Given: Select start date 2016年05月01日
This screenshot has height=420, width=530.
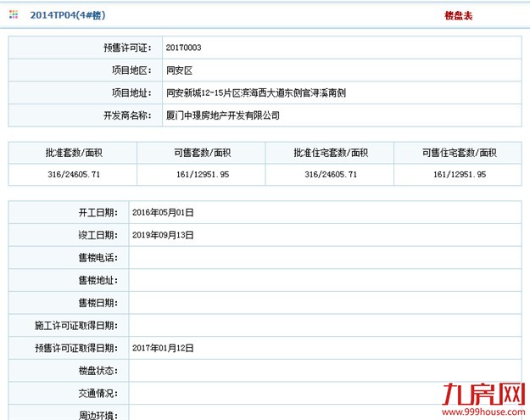Looking at the screenshot, I should (x=163, y=212).
